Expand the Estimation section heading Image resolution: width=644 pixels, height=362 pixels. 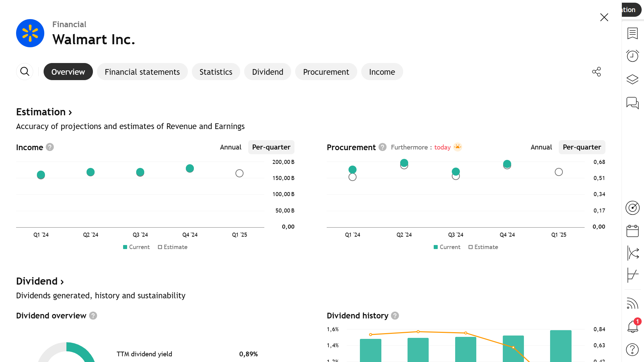[x=44, y=112]
